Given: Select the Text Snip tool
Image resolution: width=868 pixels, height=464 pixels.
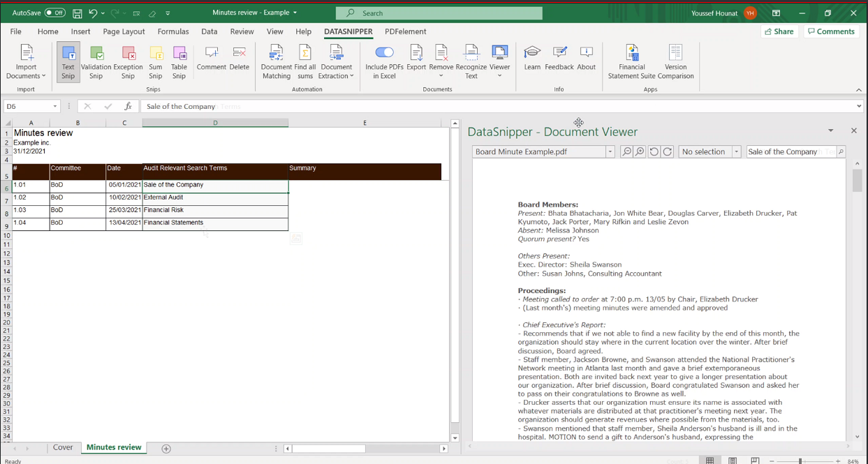Looking at the screenshot, I should [68, 61].
